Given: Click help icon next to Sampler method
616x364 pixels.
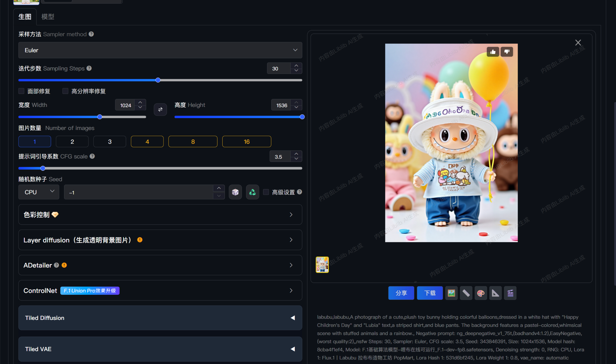Looking at the screenshot, I should pyautogui.click(x=91, y=34).
